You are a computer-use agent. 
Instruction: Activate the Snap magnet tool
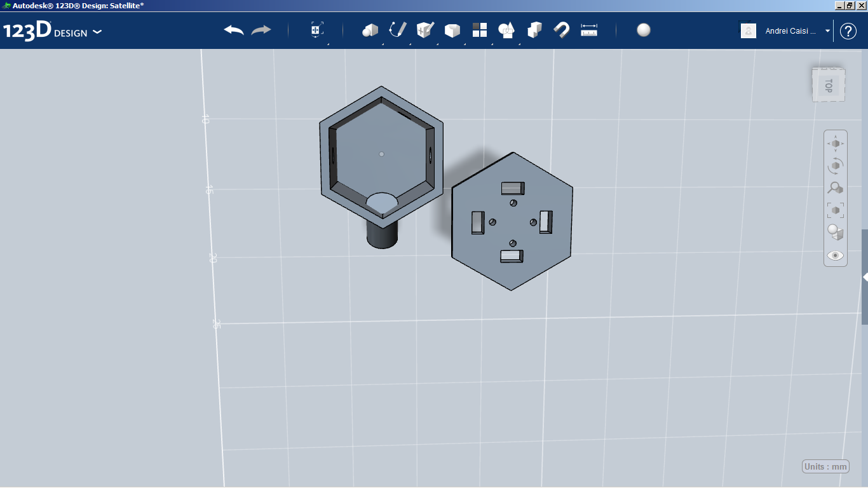562,30
